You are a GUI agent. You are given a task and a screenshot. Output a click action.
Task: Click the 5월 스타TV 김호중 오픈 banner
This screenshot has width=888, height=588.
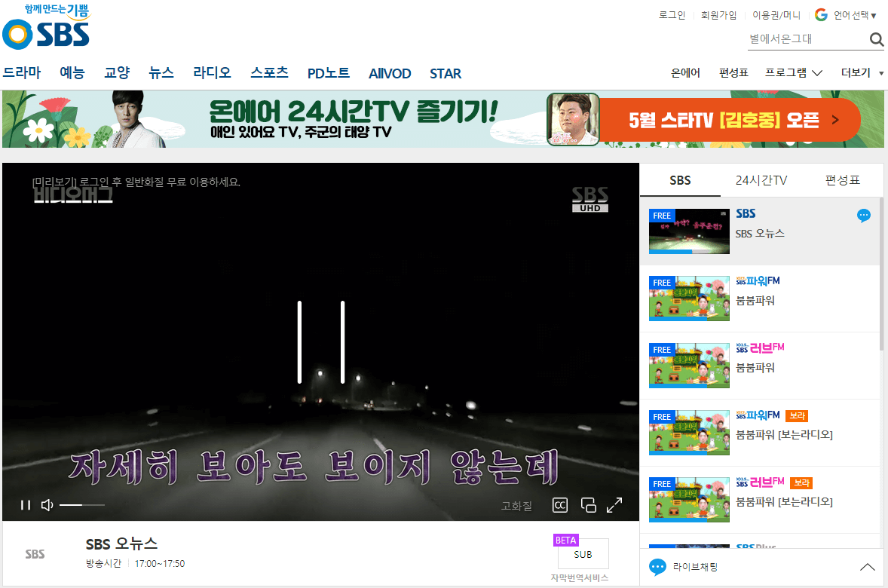[703, 120]
